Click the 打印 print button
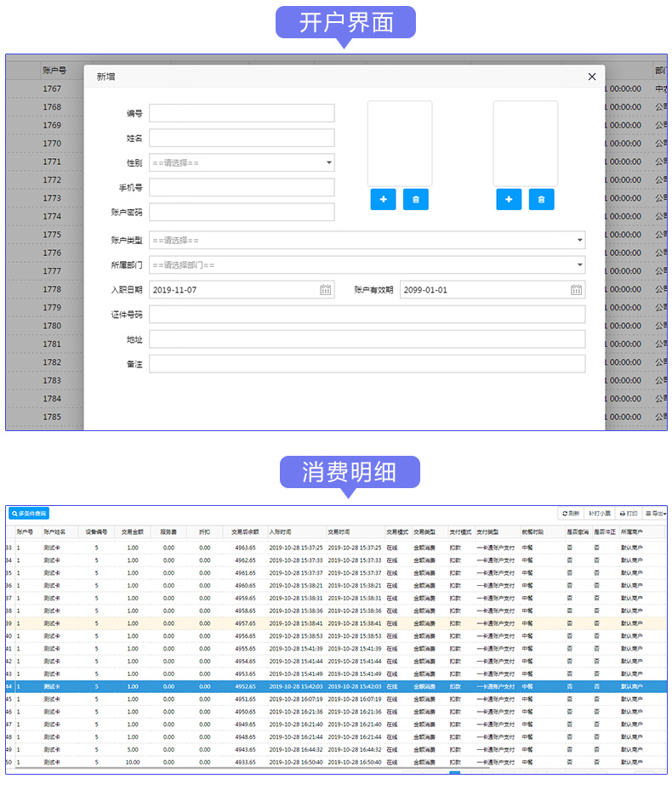This screenshot has width=672, height=807. (629, 514)
